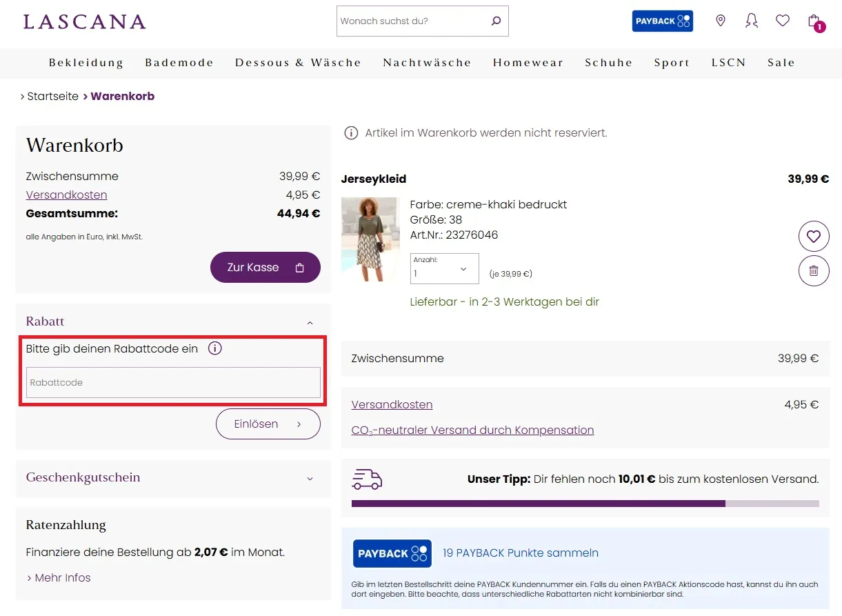The width and height of the screenshot is (842, 616).
Task: Add the Jerseykleid to favorites via heart icon
Action: [x=814, y=236]
